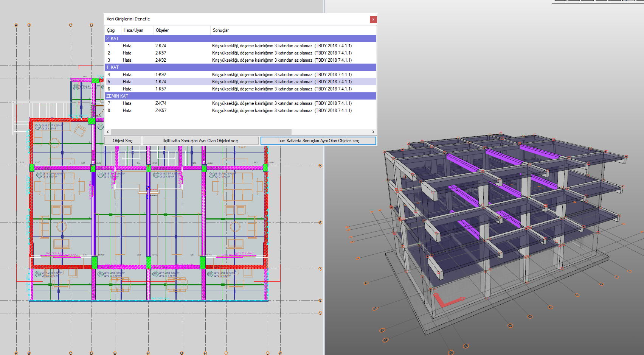The width and height of the screenshot is (644, 355).
Task: Select the 1. KAT group row
Action: (240, 67)
